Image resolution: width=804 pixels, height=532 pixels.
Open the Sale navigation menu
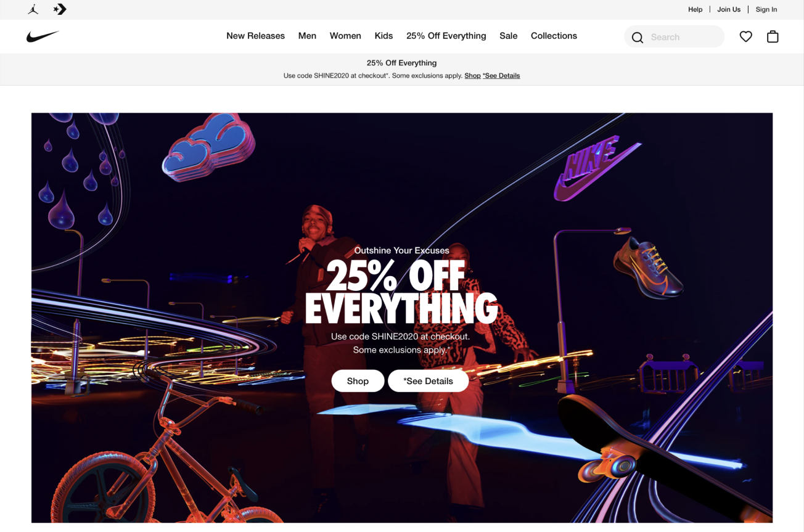pos(509,36)
